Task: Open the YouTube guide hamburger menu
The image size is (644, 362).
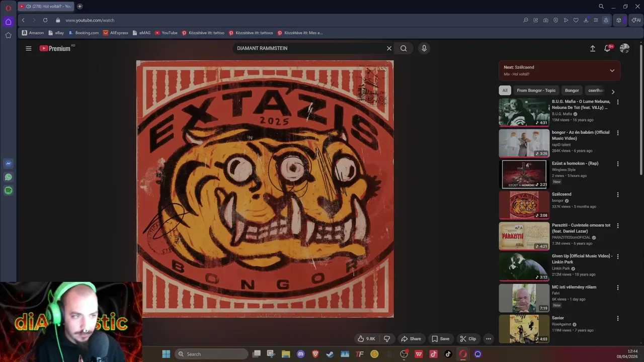Action: (29, 48)
